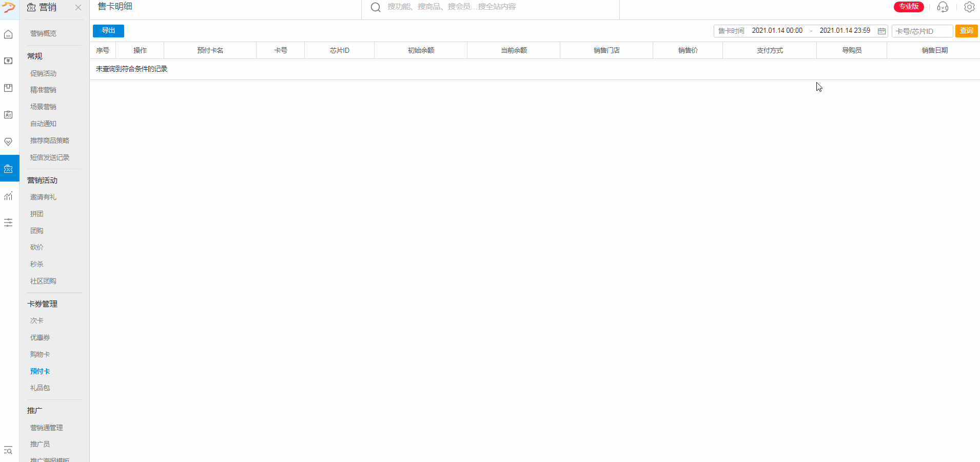The width and height of the screenshot is (980, 462).
Task: Open 次卡 menu item
Action: [x=36, y=320]
